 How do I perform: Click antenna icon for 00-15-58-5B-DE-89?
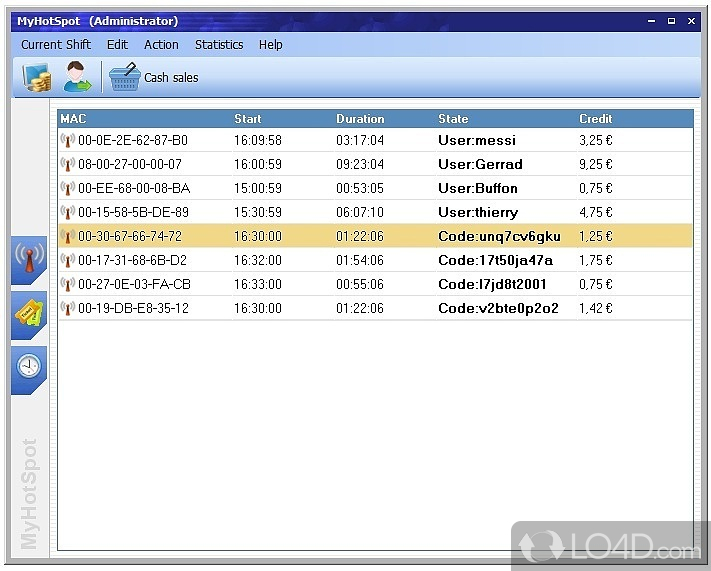68,212
